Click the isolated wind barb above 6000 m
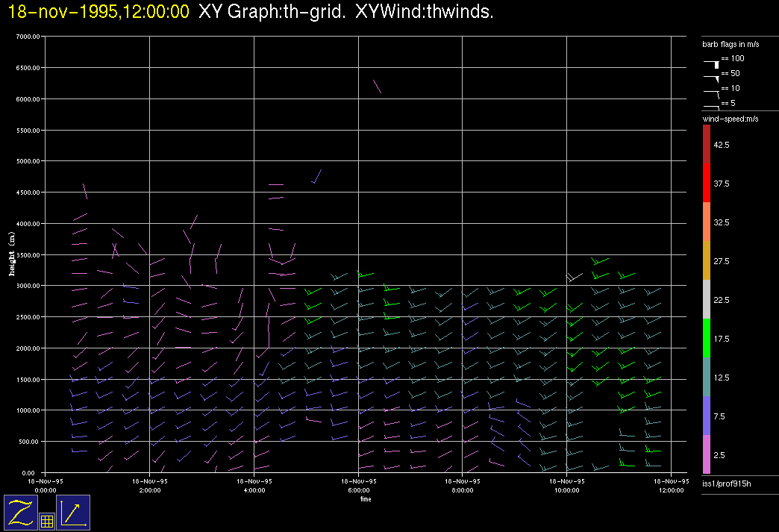 pyautogui.click(x=377, y=87)
